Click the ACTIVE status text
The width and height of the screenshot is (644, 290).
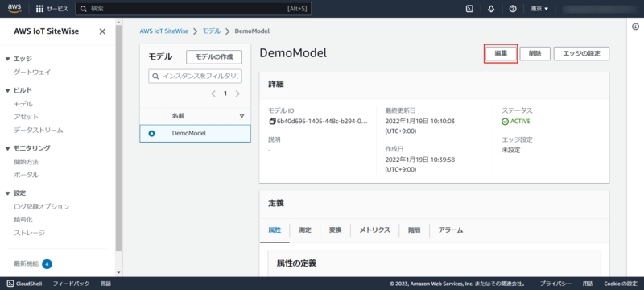point(520,121)
